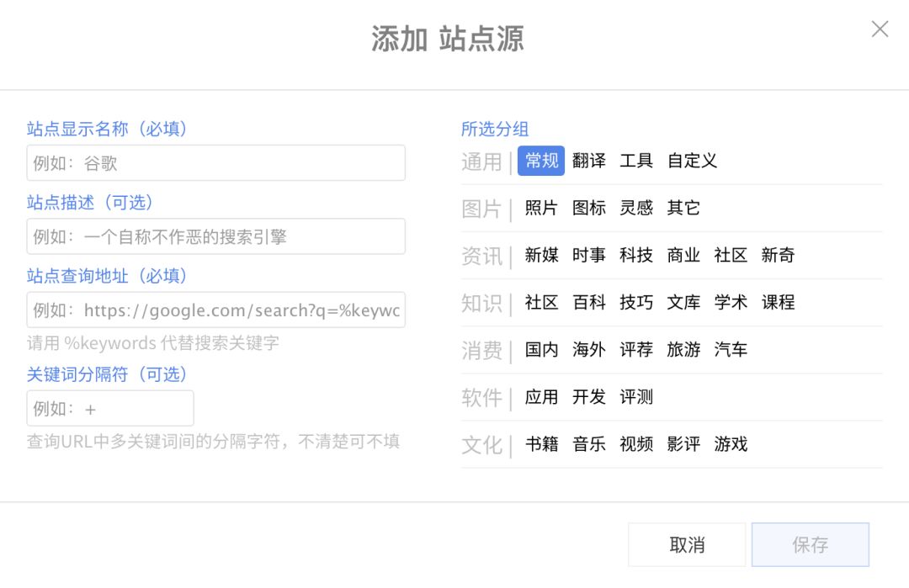The image size is (909, 588).
Task: Select the 灵感 group
Action: (x=636, y=208)
